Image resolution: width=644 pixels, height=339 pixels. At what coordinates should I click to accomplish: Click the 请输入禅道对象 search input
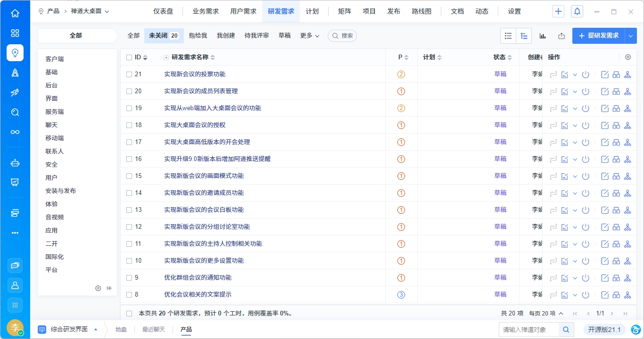(x=528, y=330)
